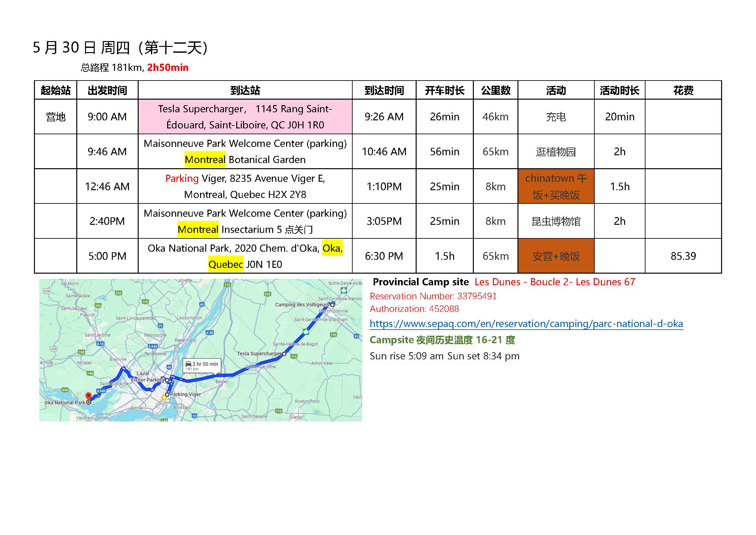Screen dimensions: 756x535
Task: Click the car icon in route duration popup
Action: pos(188,364)
